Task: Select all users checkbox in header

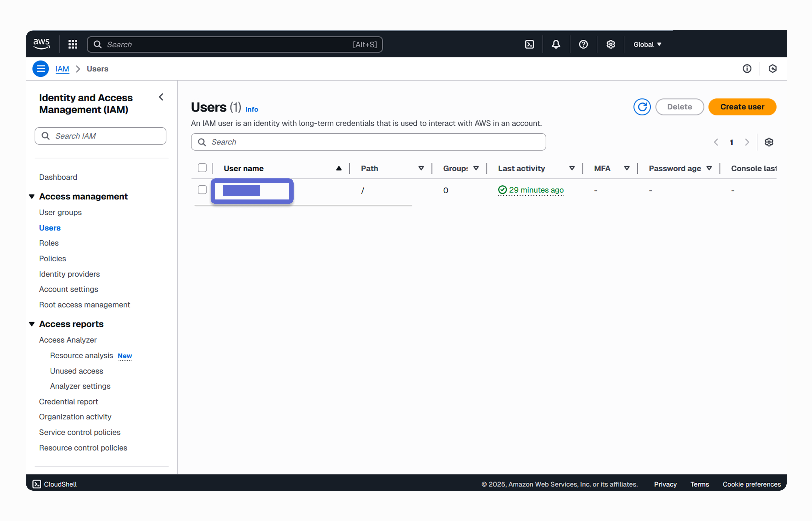Action: point(202,168)
